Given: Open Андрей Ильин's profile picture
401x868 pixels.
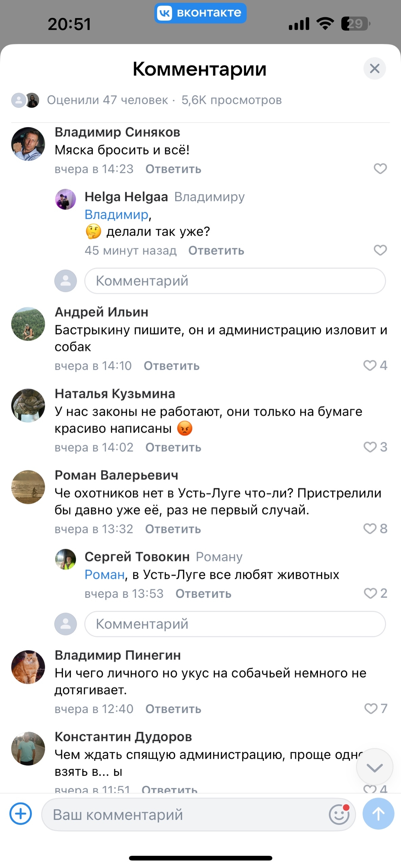Looking at the screenshot, I should coord(28,324).
